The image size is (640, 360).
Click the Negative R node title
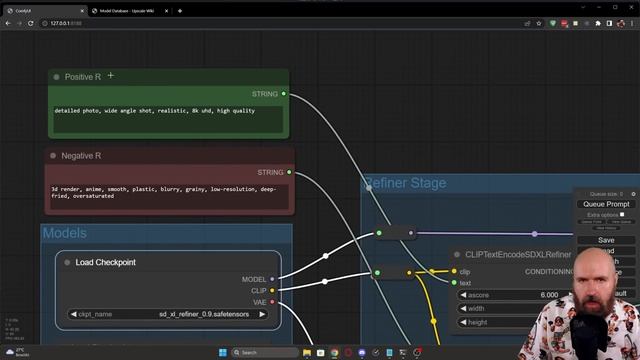pyautogui.click(x=81, y=156)
